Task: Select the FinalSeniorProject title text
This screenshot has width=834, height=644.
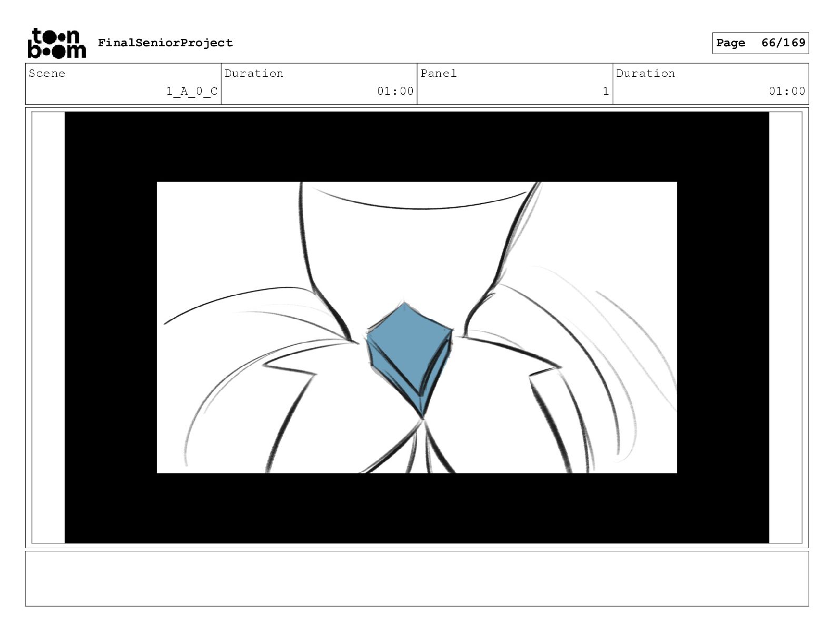Action: pyautogui.click(x=165, y=43)
